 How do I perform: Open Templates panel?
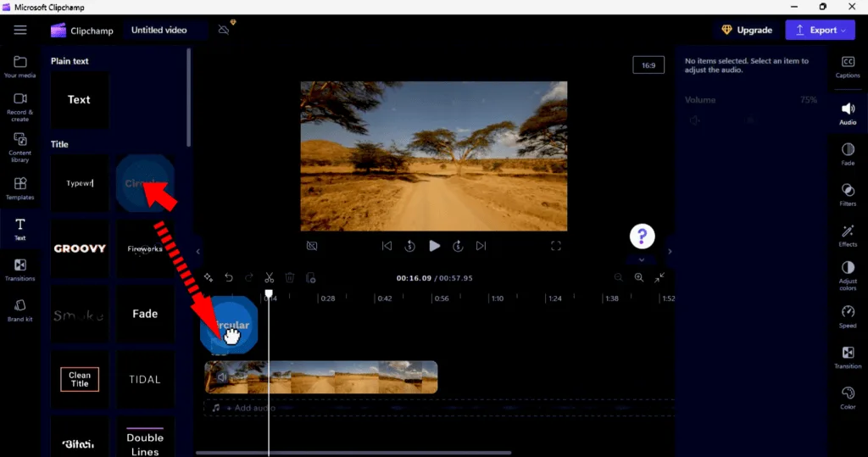[20, 188]
